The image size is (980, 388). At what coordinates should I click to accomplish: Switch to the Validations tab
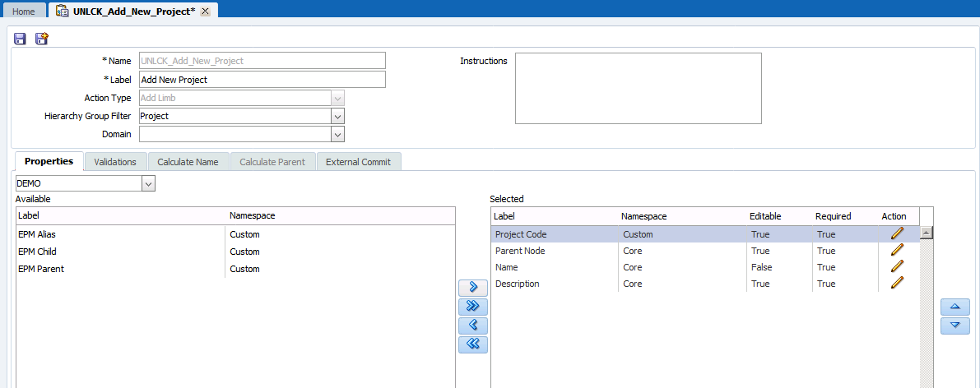point(115,162)
